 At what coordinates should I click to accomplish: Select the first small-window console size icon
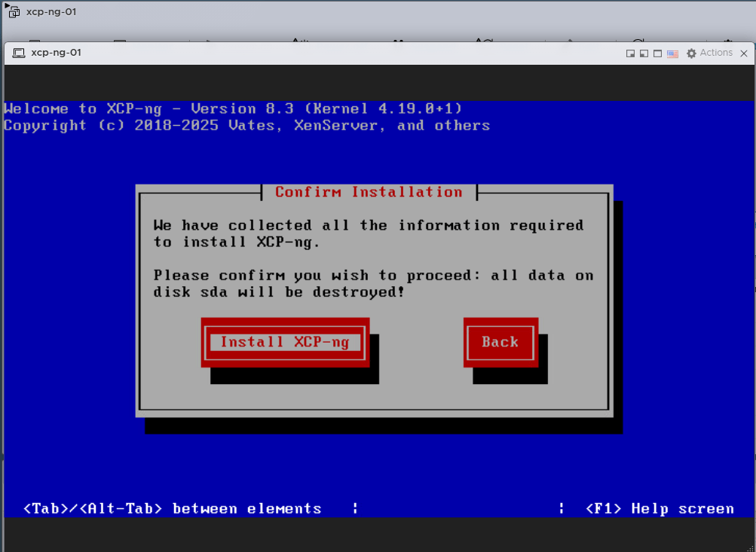(630, 53)
